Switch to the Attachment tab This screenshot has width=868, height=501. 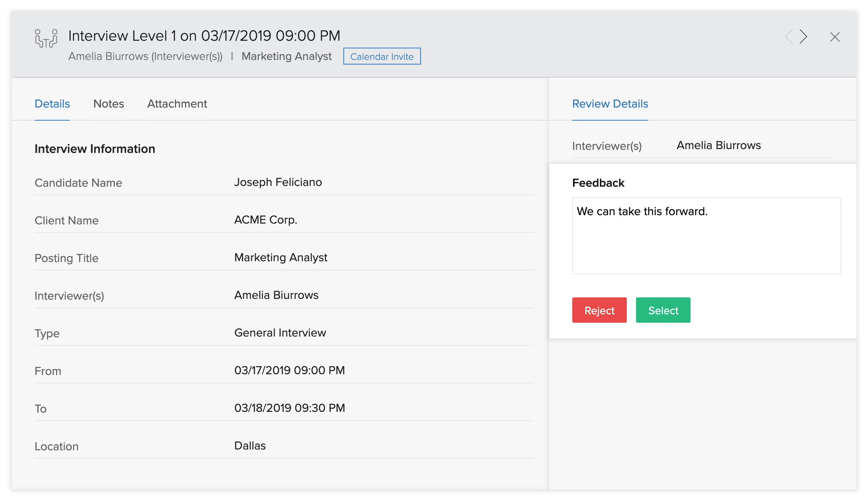(x=177, y=104)
